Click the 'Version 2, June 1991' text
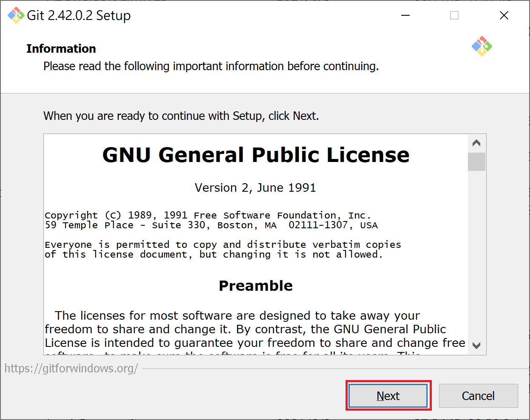 pyautogui.click(x=255, y=187)
